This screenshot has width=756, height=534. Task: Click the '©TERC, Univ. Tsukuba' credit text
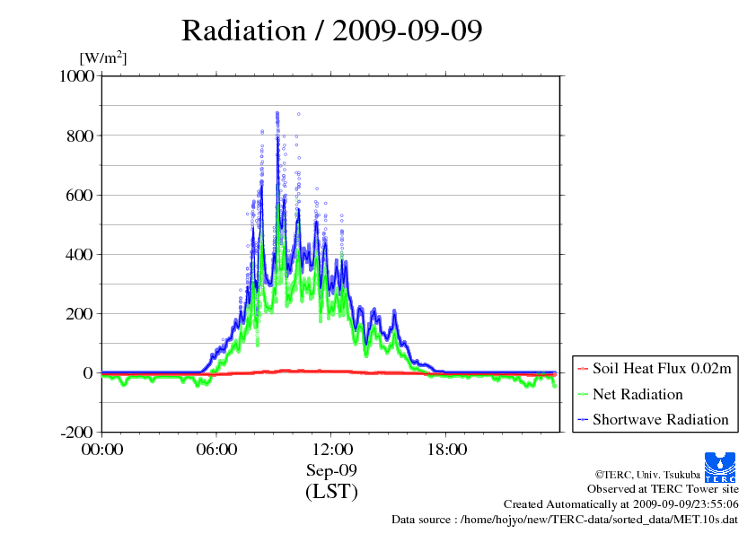coord(647,475)
